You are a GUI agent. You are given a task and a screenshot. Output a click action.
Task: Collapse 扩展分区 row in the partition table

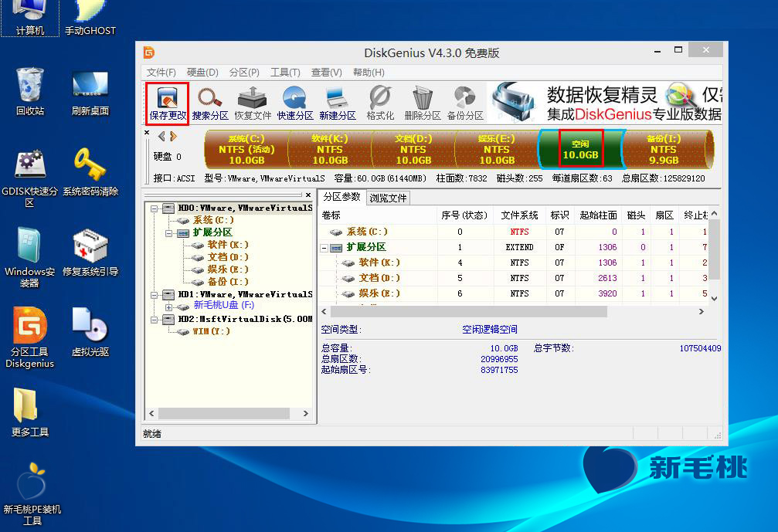point(324,247)
